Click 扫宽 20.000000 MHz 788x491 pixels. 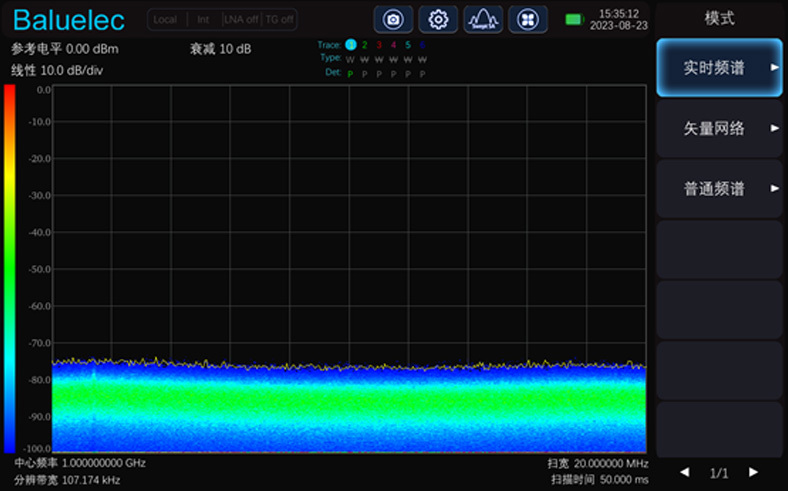[x=598, y=463]
